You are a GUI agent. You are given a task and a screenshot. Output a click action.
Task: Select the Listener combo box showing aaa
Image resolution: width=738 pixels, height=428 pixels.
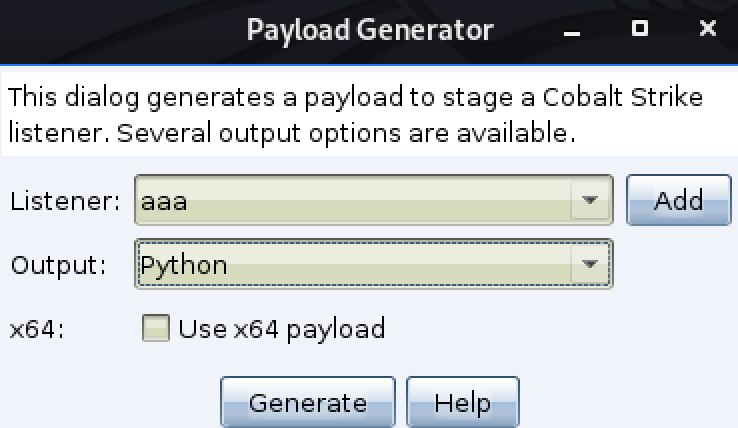click(x=374, y=200)
